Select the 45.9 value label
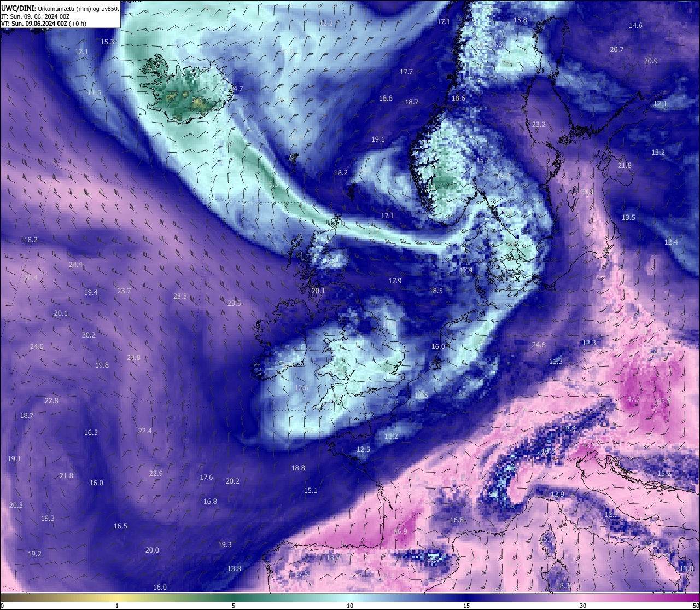This screenshot has width=700, height=610. pyautogui.click(x=664, y=400)
